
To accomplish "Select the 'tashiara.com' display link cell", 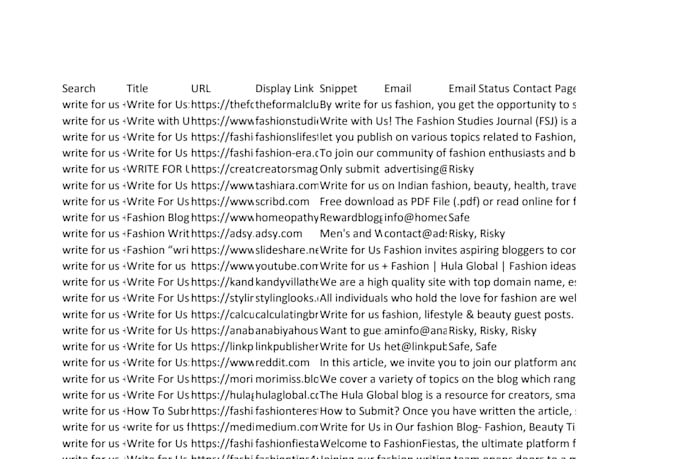I will pos(287,186).
